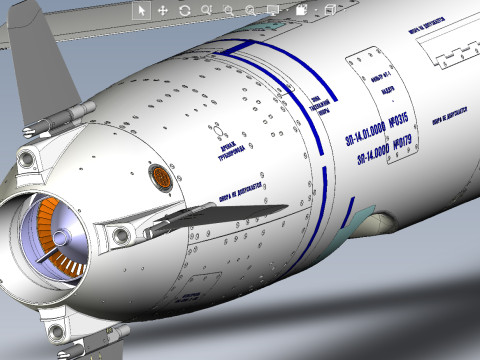Choose the Pan move tool
The height and width of the screenshot is (360, 480).
tap(163, 11)
